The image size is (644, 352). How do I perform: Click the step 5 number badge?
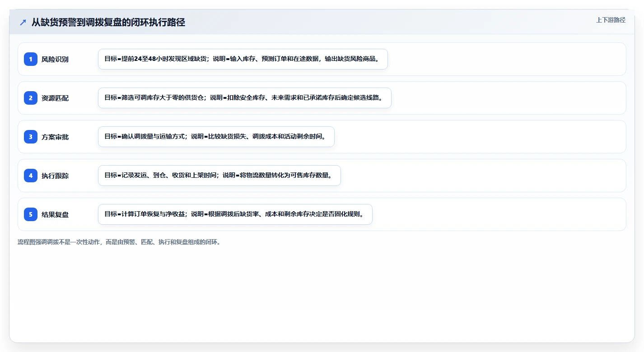coord(31,214)
